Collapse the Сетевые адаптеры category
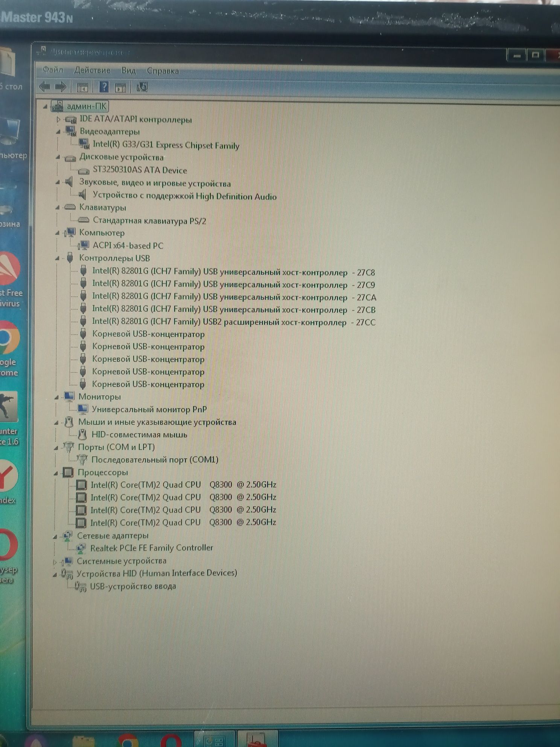 click(x=55, y=536)
